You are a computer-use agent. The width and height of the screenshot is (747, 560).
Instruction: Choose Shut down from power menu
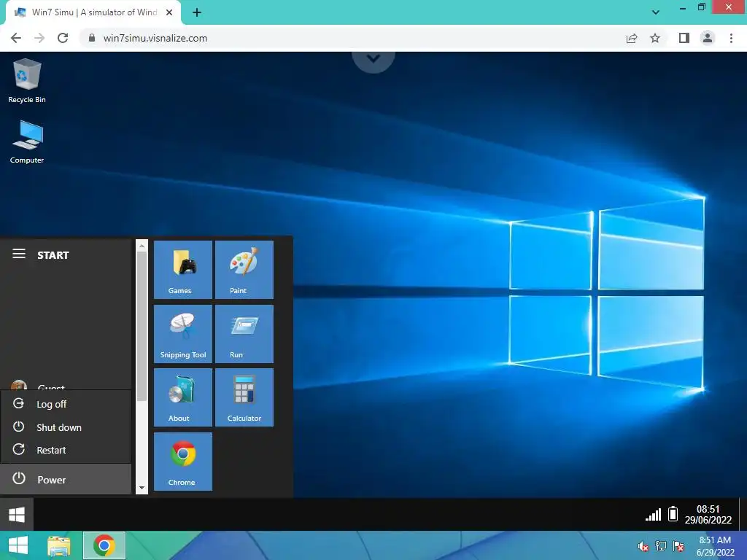tap(66, 427)
